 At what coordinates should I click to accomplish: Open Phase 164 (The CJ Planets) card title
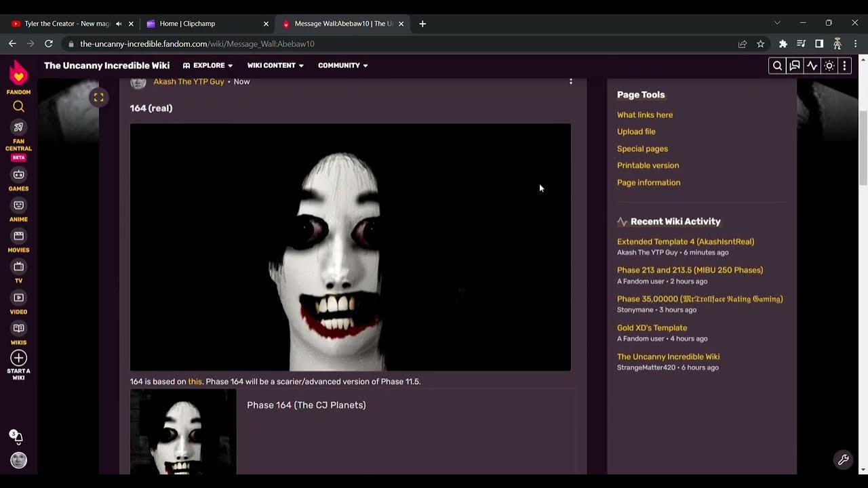point(306,405)
